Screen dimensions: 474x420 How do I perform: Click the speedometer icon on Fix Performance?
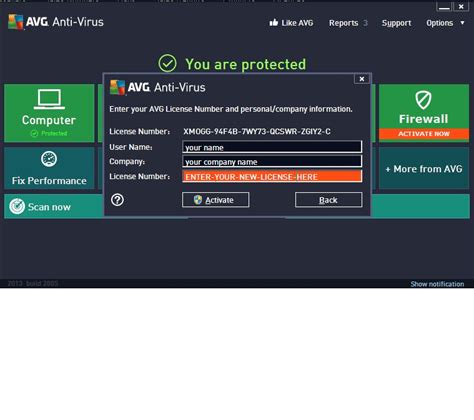tap(49, 159)
